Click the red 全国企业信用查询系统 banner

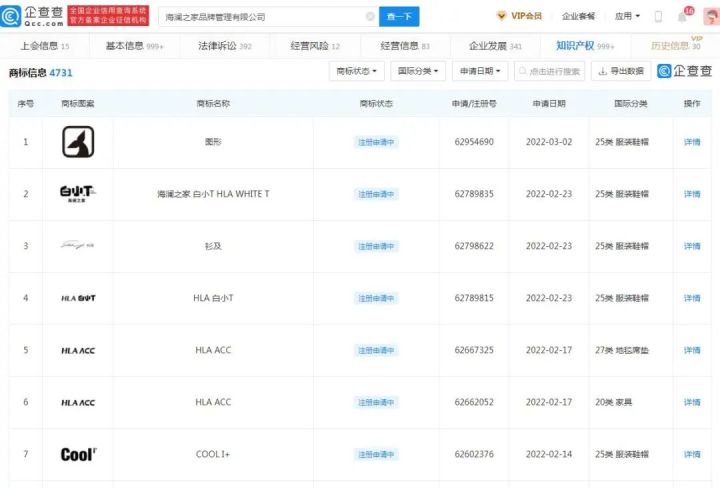point(108,16)
